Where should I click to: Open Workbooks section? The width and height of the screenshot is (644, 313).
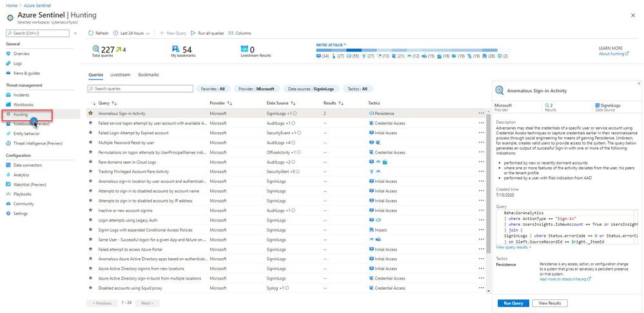click(x=23, y=105)
